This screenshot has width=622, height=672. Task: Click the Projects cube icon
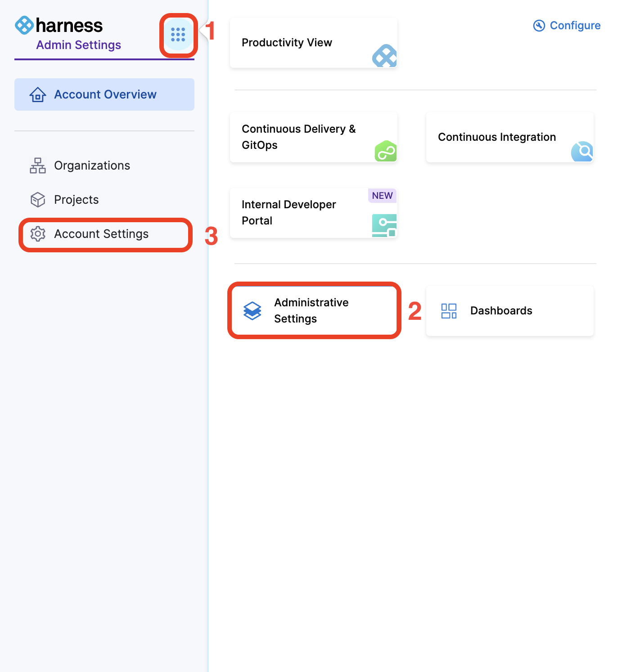(x=38, y=200)
